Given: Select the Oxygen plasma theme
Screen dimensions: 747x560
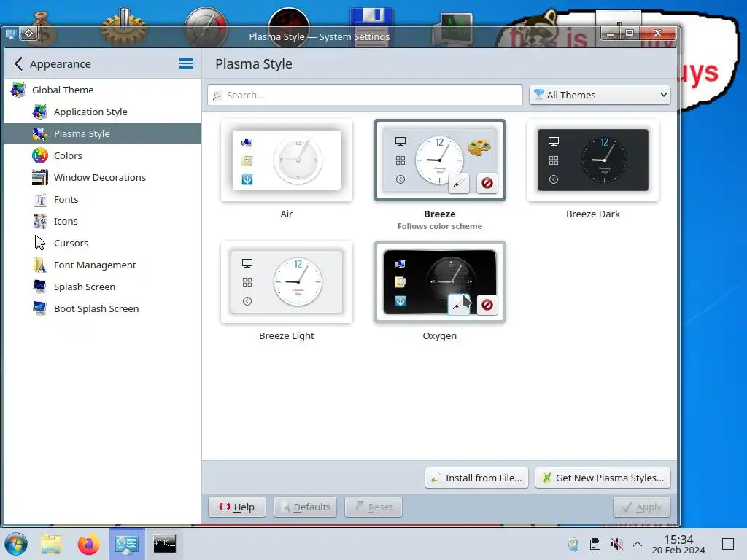Looking at the screenshot, I should 439,282.
